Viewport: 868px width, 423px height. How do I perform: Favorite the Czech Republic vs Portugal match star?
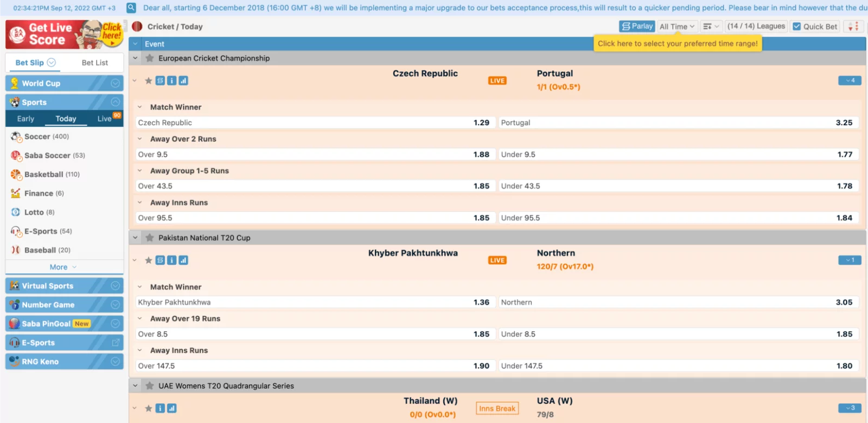coord(149,81)
